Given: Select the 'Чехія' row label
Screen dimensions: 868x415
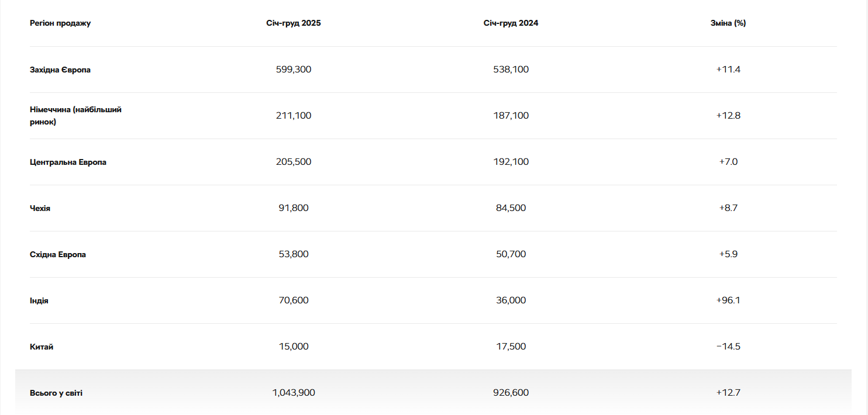Looking at the screenshot, I should tap(40, 208).
